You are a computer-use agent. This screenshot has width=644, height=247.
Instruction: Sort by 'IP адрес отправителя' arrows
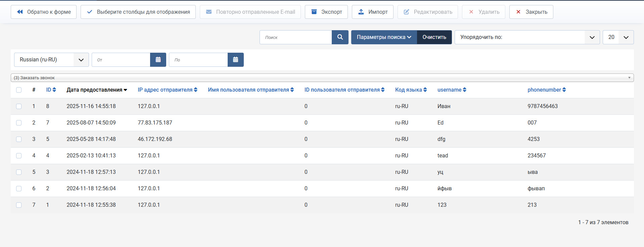196,90
